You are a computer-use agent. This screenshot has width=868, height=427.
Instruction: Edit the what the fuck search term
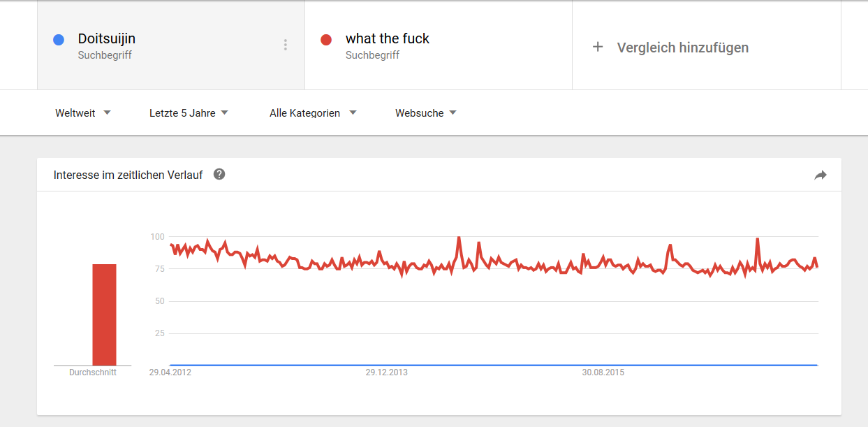coord(388,39)
